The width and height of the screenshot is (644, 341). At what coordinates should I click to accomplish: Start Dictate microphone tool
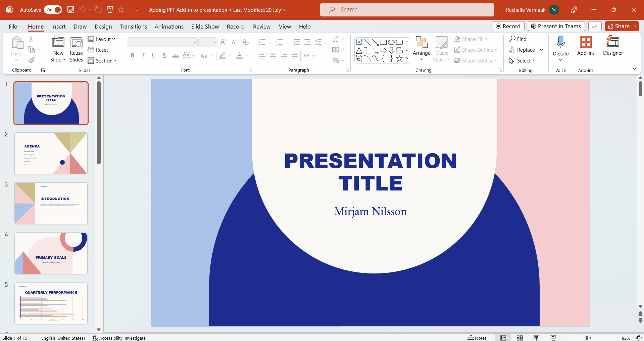click(560, 42)
